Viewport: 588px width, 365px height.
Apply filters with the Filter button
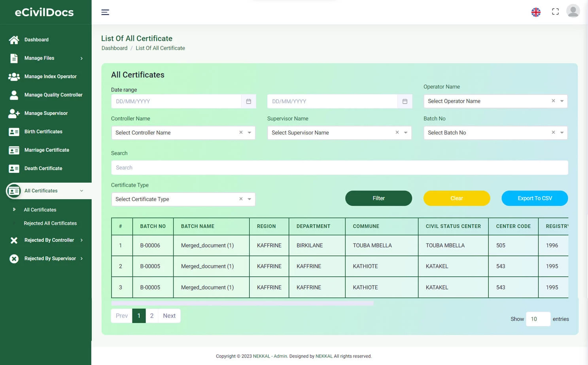pos(378,198)
